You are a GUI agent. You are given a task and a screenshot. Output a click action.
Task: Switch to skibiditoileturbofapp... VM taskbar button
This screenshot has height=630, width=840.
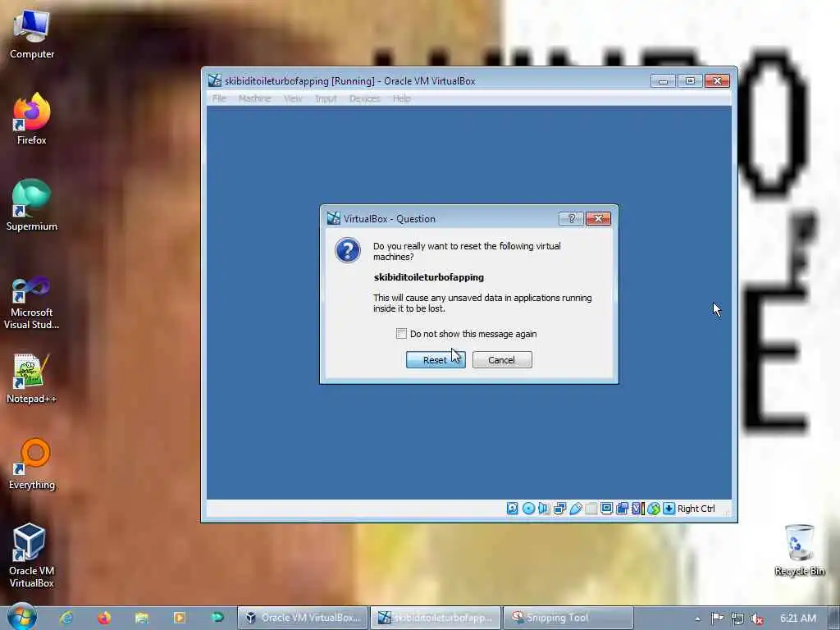436,618
